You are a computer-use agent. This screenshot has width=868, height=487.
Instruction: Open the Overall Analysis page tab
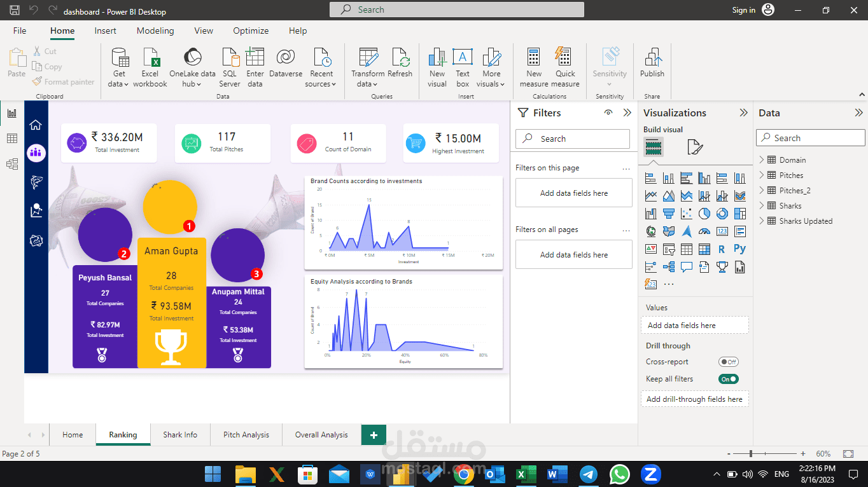pos(321,435)
